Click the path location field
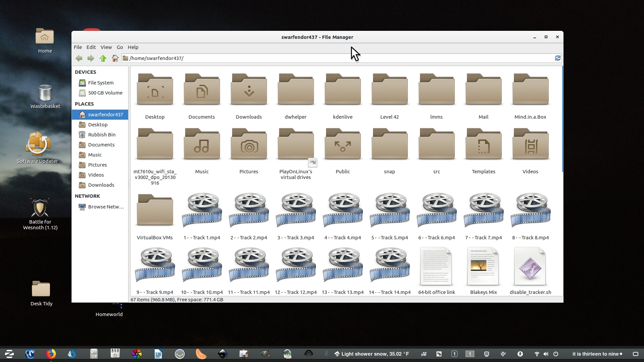The height and width of the screenshot is (362, 644). click(x=335, y=58)
